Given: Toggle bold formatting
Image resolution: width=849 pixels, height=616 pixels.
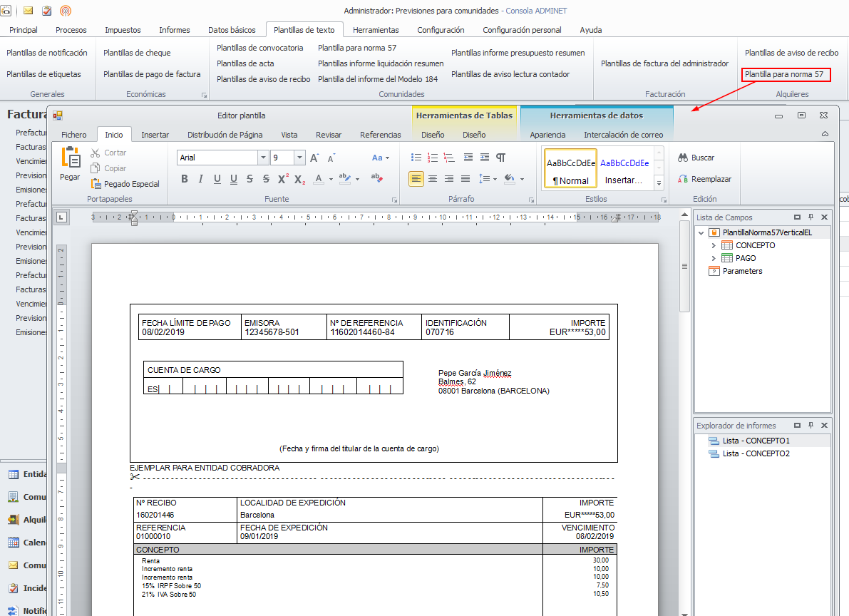Looking at the screenshot, I should (185, 179).
